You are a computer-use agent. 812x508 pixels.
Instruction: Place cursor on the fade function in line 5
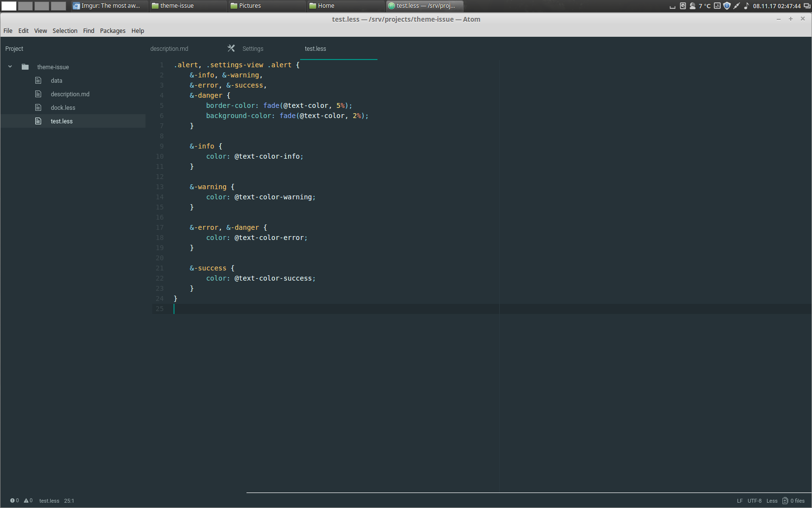pyautogui.click(x=271, y=105)
